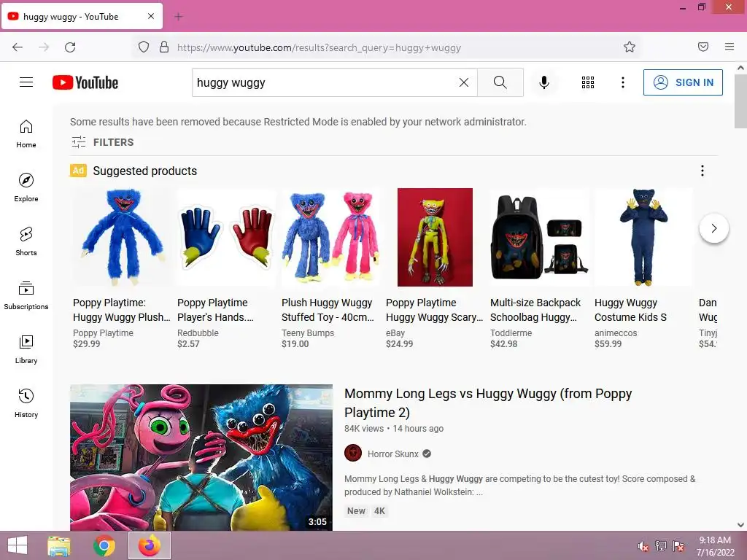
Task: Click the blue Huggy Wuggy plush image
Action: tap(123, 237)
